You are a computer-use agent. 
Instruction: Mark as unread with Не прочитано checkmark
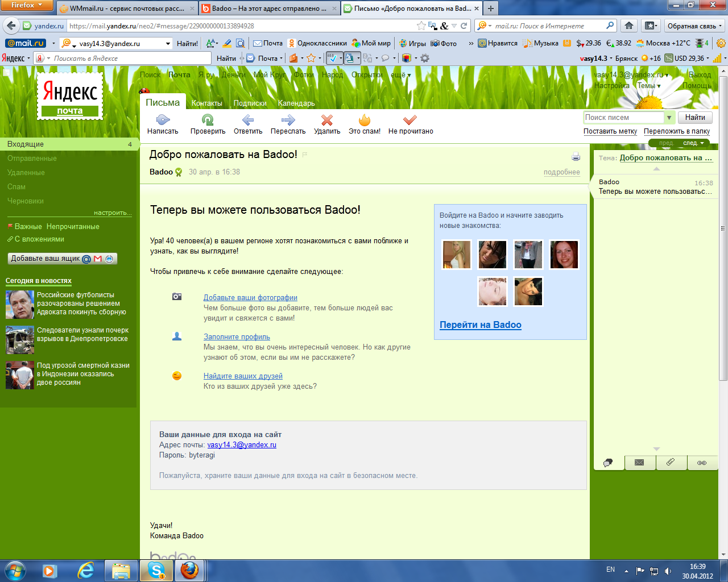coord(410,120)
